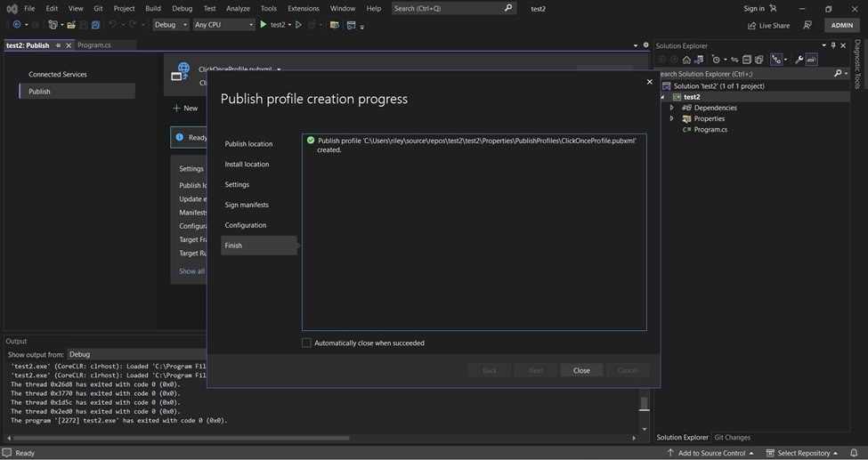Image resolution: width=868 pixels, height=460 pixels.
Task: Open the File menu
Action: click(29, 8)
